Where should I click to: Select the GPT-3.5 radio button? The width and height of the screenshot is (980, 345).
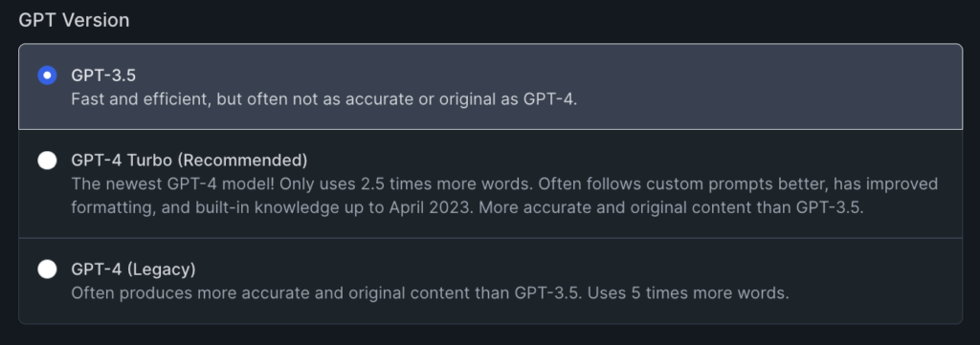tap(47, 75)
